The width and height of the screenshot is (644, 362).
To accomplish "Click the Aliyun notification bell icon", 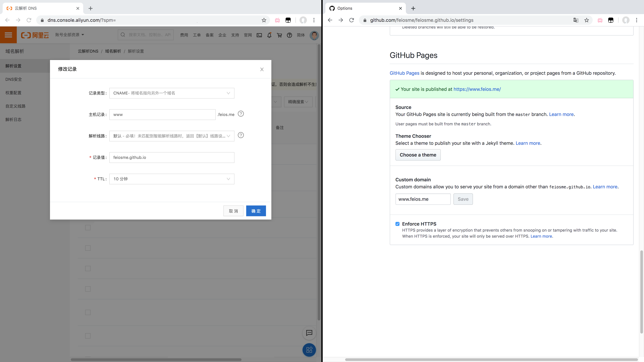I will pos(269,35).
